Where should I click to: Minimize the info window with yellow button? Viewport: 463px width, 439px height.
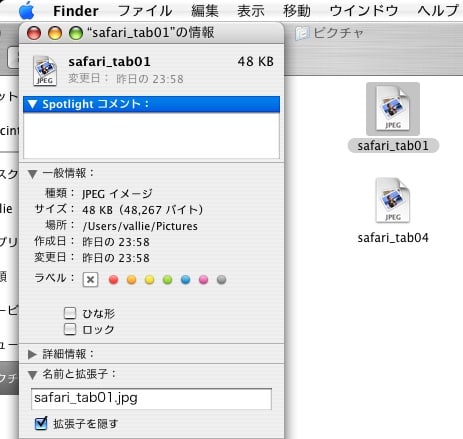[x=55, y=33]
